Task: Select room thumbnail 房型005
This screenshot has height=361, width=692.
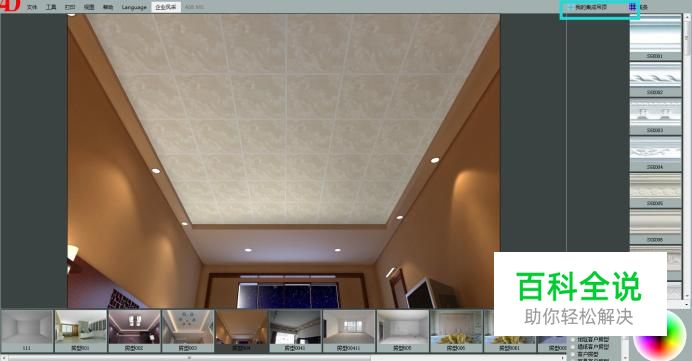Action: coord(402,331)
